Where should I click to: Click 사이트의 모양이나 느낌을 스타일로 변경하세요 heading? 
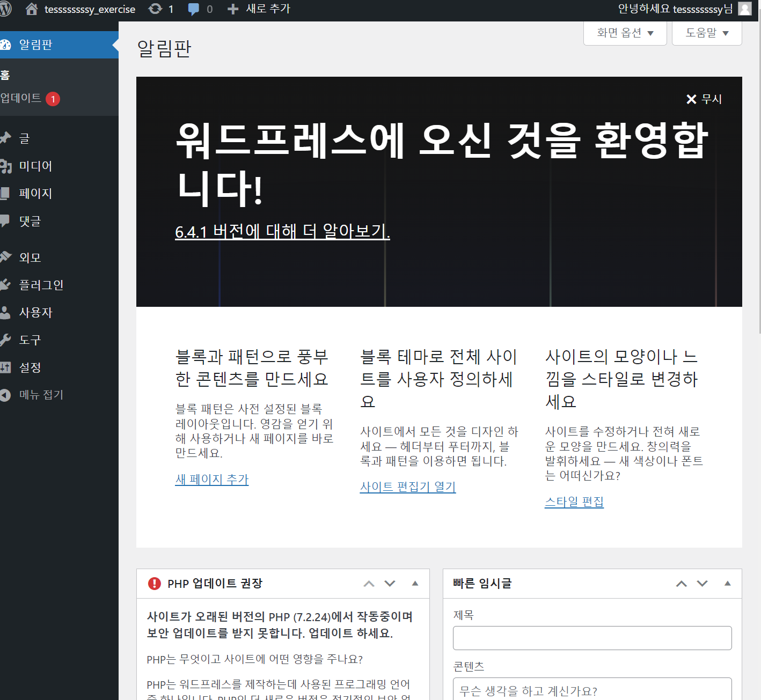pyautogui.click(x=621, y=379)
